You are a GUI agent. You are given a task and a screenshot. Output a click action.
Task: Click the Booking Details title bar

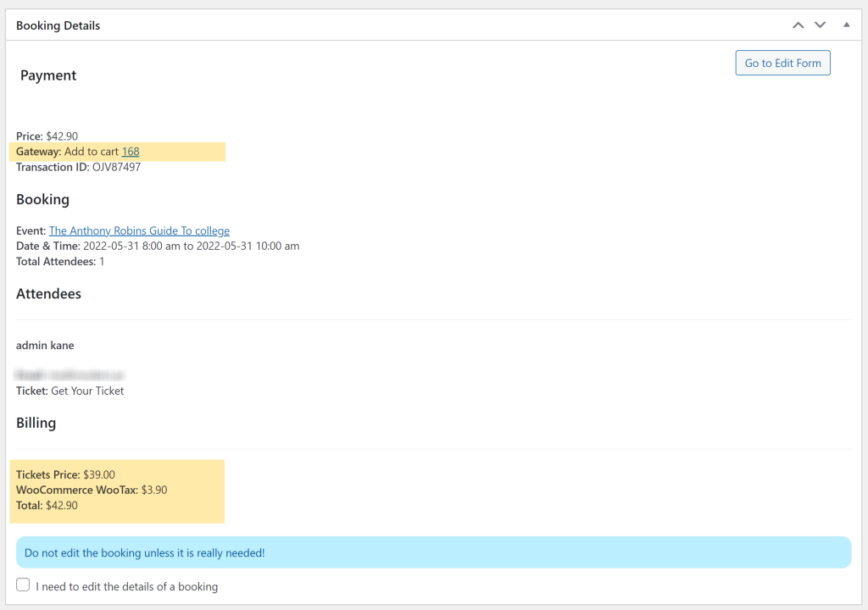[58, 25]
